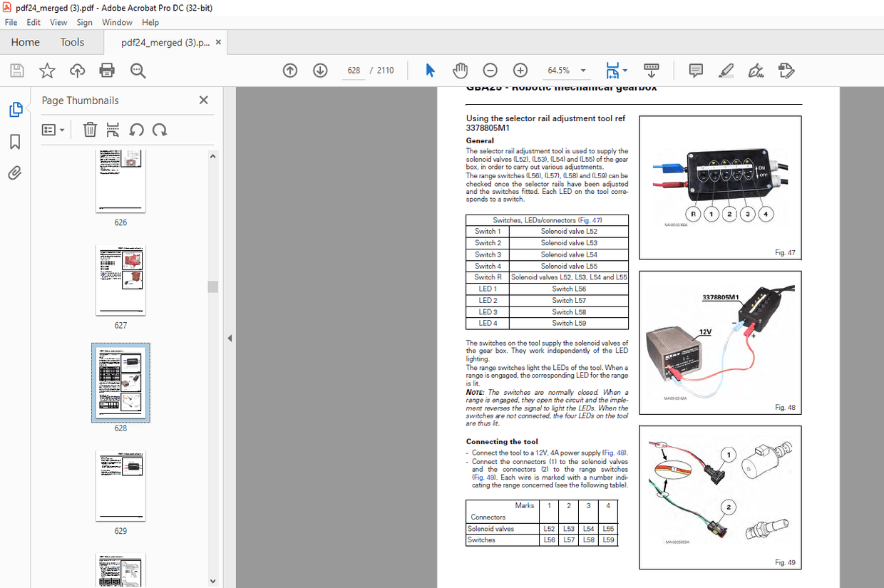Enable continuous scrolling page display mode
Screen dimensions: 884x588
(x=651, y=70)
